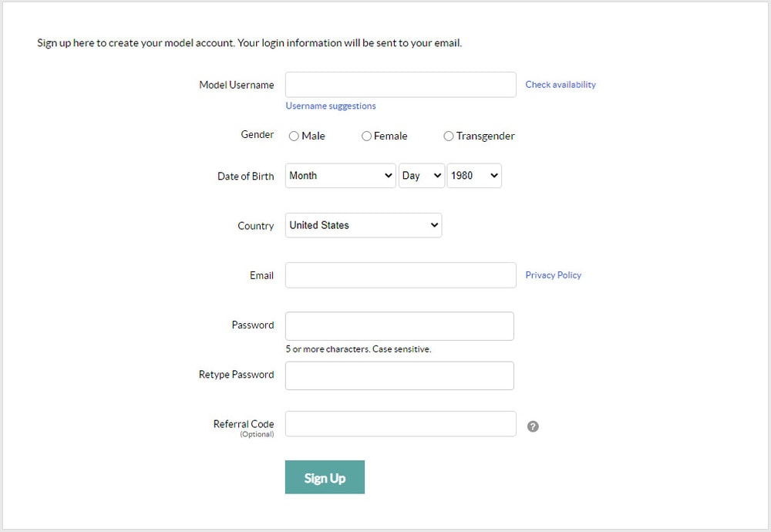The width and height of the screenshot is (771, 532).
Task: Click the Model Username label text
Action: [x=236, y=86]
